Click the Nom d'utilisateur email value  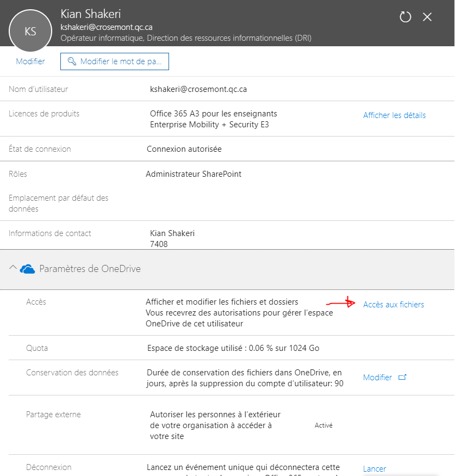point(198,89)
